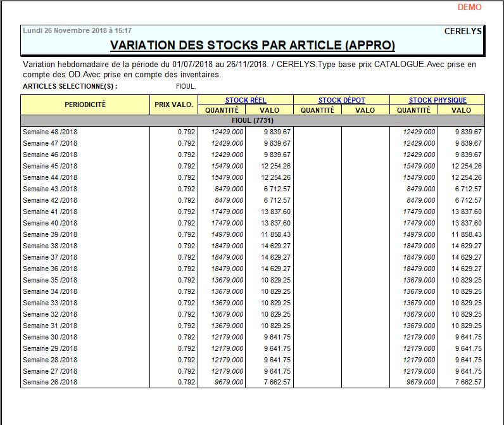Open the STOCK RÉEL header link

246,100
